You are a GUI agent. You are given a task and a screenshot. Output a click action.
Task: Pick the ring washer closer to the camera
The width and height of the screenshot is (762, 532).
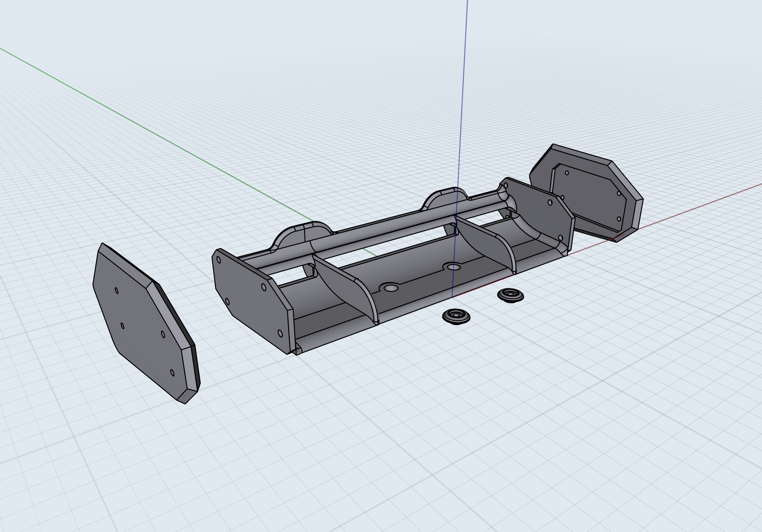tap(456, 316)
